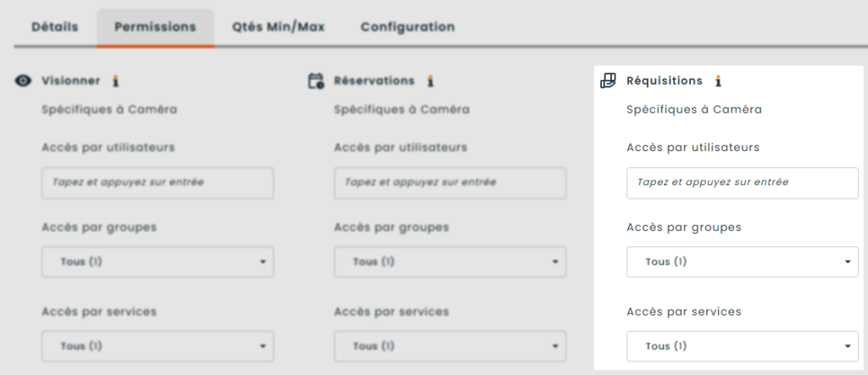Focus Réquisitions Accès par utilisateurs input field
Screen dimensions: 868x375
[742, 182]
